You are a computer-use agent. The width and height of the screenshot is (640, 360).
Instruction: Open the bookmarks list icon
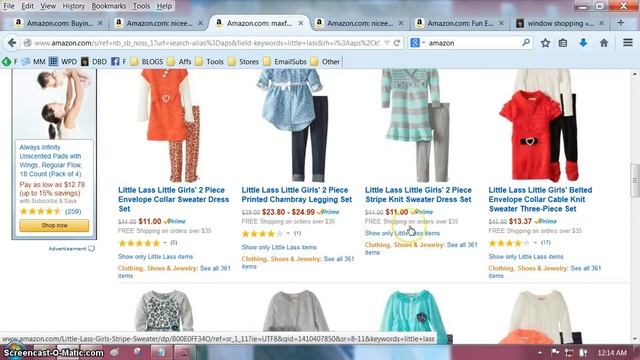click(x=563, y=43)
